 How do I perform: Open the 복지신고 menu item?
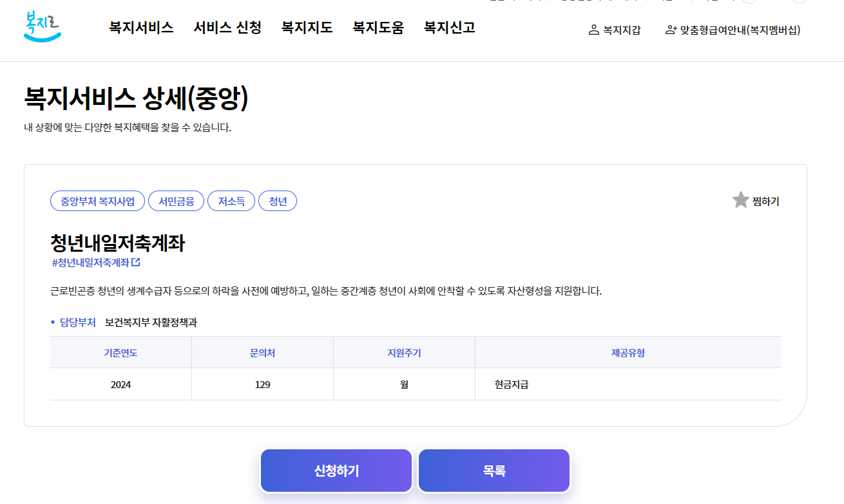[x=448, y=28]
